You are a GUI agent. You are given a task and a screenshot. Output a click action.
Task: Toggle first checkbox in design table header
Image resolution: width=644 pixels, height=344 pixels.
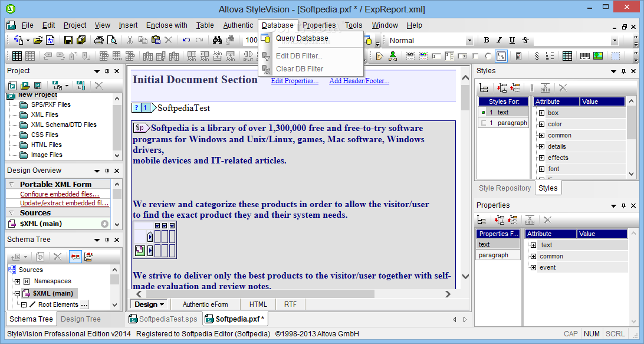coord(157,225)
